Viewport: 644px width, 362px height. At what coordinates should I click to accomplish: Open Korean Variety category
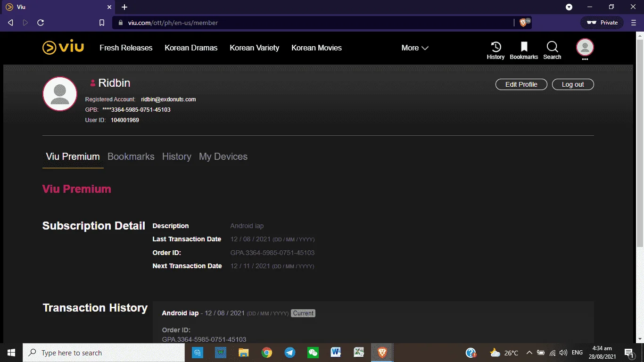click(x=255, y=48)
